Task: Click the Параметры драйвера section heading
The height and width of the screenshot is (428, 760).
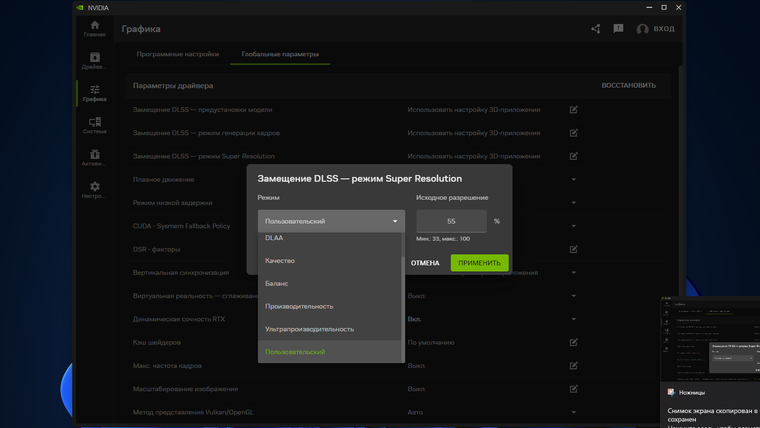Action: point(173,85)
